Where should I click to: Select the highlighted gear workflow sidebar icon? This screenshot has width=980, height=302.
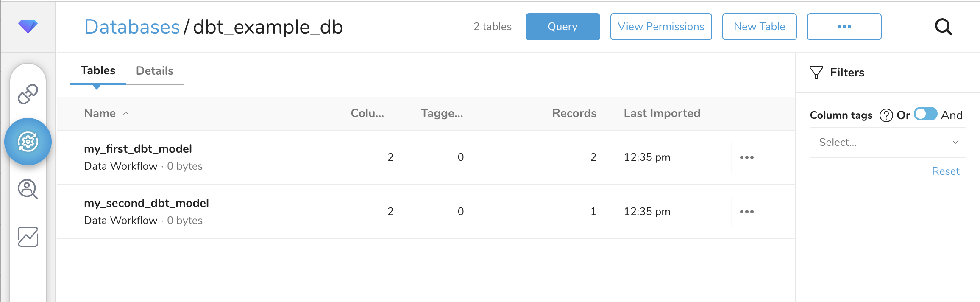(28, 142)
